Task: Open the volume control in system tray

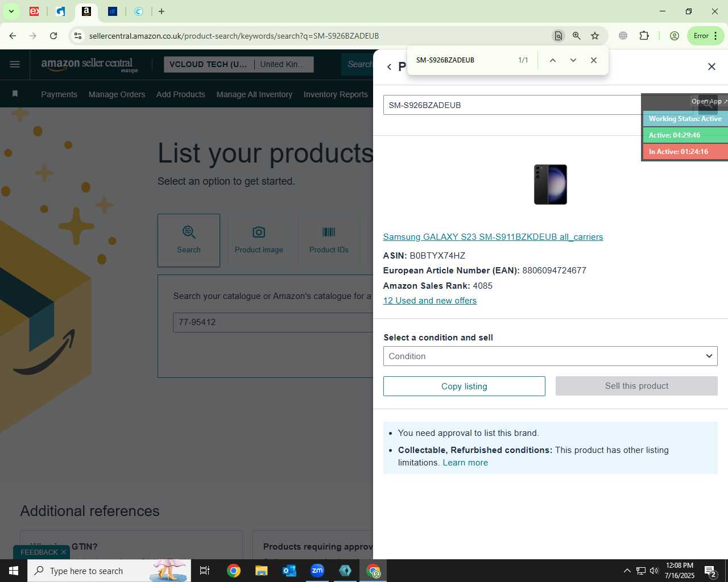Action: [654, 571]
